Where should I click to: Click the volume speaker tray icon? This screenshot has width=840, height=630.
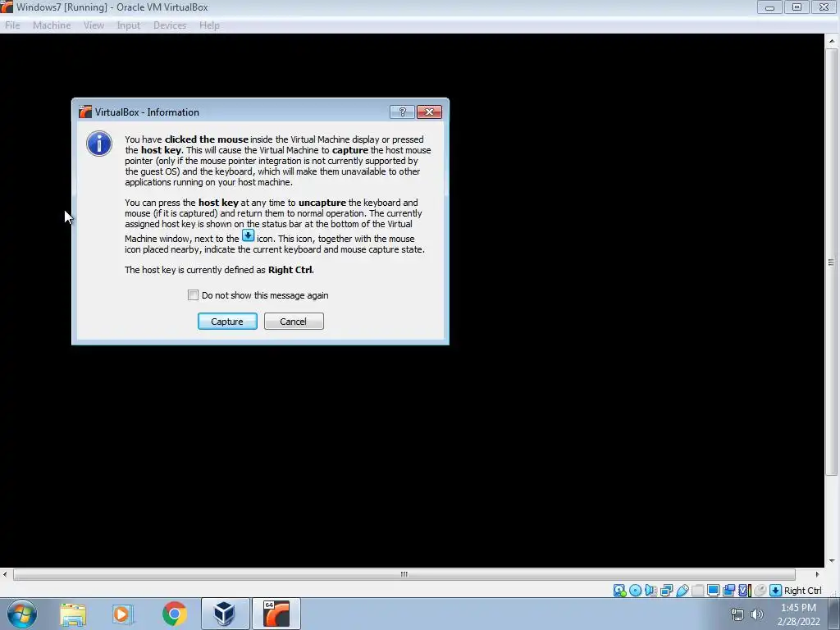757,614
